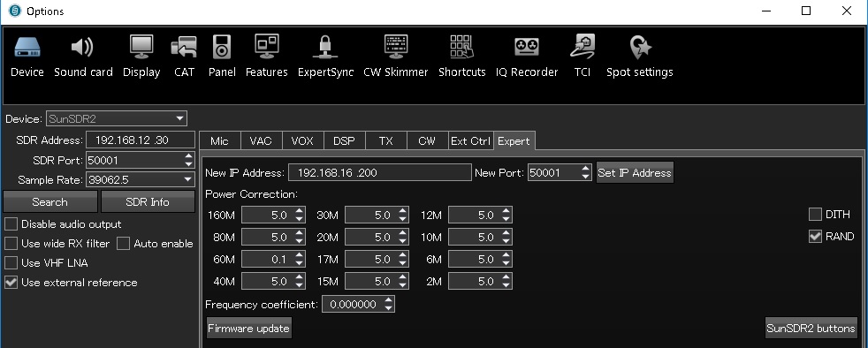Switch to the TX tab
The height and width of the screenshot is (348, 868).
386,141
